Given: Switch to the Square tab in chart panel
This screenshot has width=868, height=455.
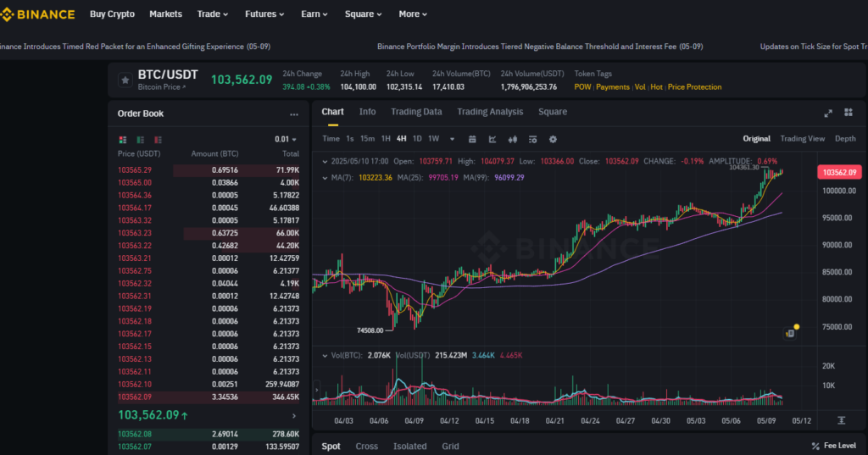Looking at the screenshot, I should [x=553, y=112].
